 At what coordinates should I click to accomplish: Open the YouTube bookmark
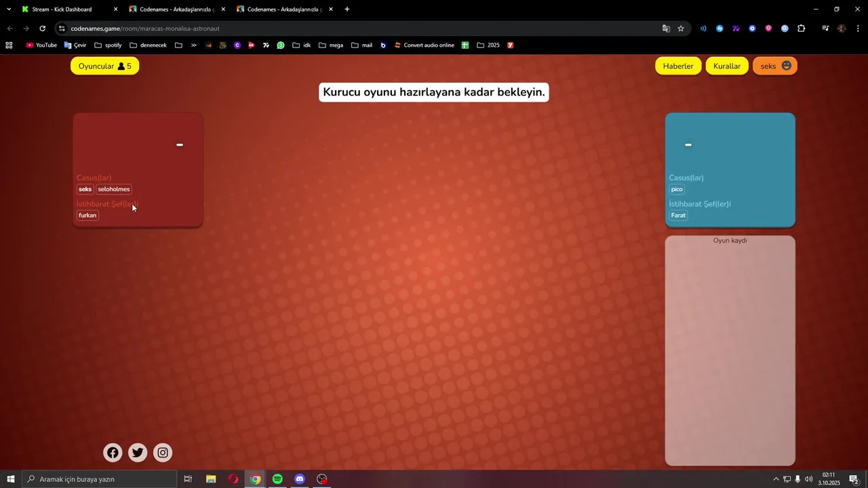41,45
